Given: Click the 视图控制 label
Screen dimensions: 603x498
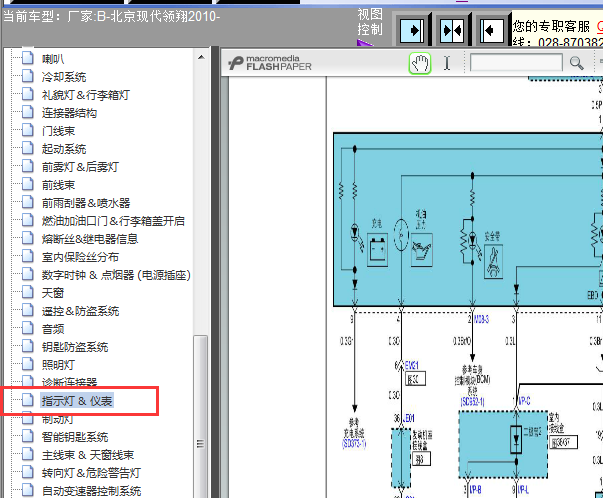Looking at the screenshot, I should pos(370,22).
